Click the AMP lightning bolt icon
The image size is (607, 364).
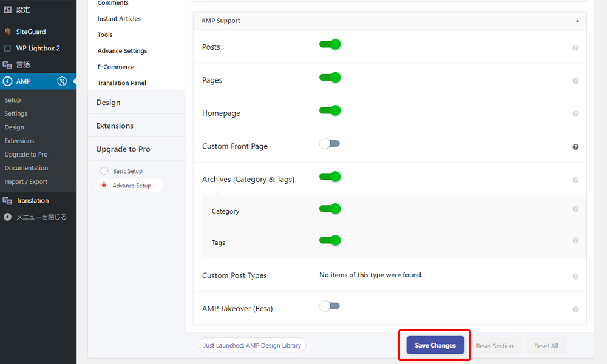[x=7, y=81]
